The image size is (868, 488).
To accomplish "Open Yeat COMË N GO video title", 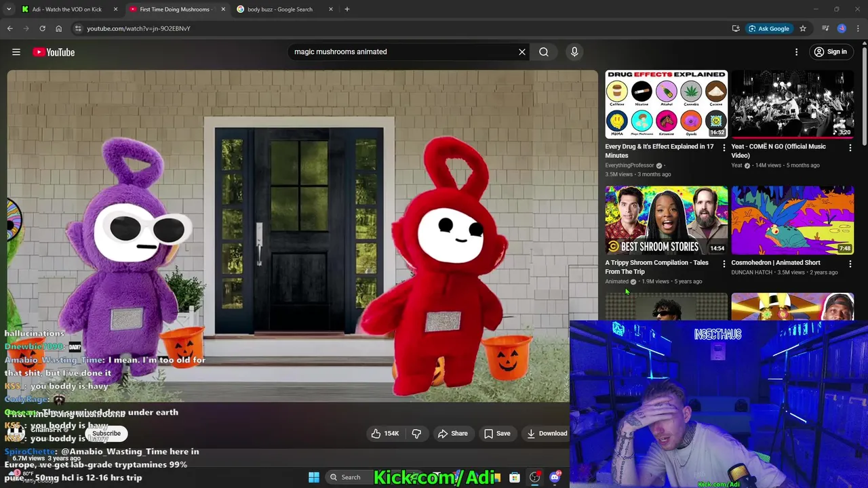I will 778,151.
